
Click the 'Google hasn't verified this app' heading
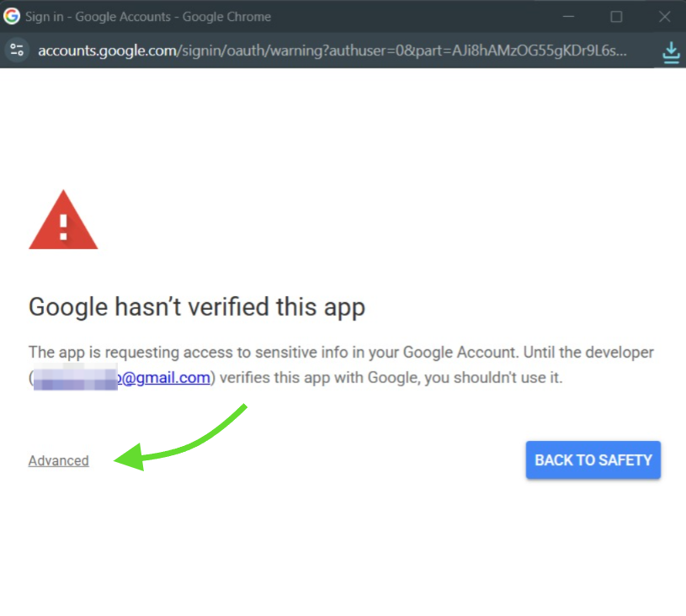pos(197,307)
